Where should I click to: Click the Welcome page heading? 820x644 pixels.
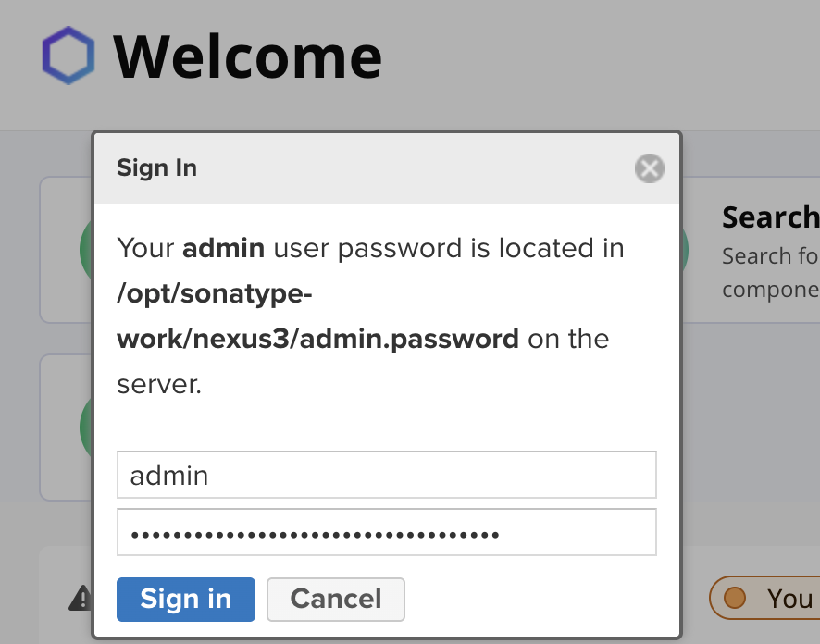coord(247,56)
